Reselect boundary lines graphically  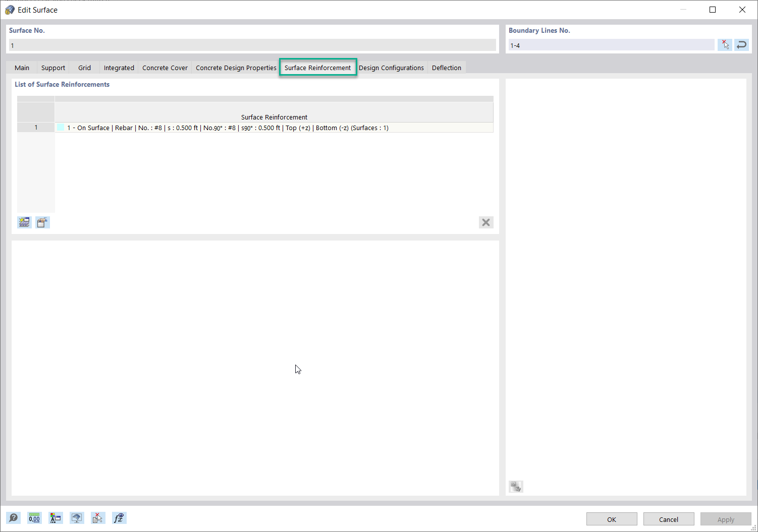[742, 44]
